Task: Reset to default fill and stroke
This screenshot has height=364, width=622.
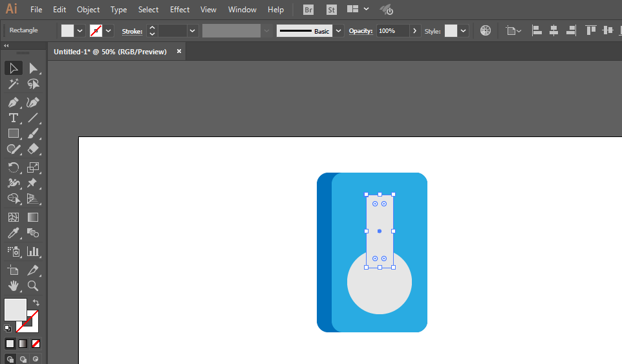Action: coord(8,328)
